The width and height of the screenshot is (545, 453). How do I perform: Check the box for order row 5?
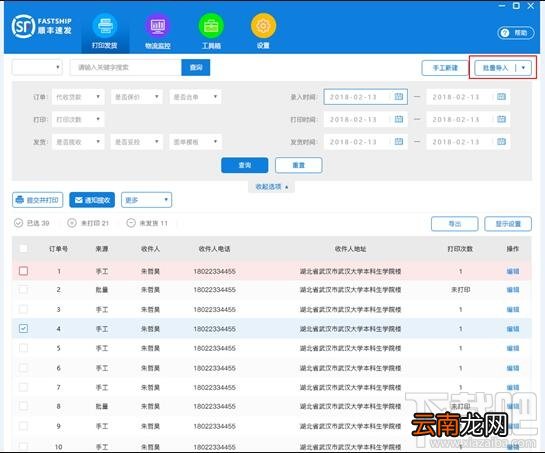(23, 348)
